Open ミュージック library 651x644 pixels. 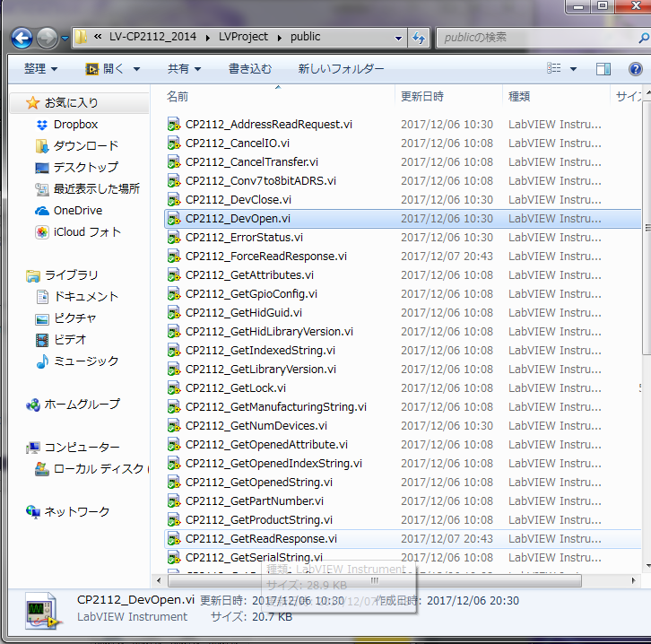coord(86,361)
